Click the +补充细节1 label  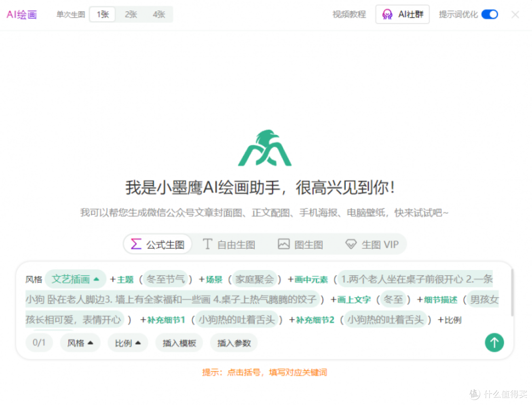click(x=163, y=320)
